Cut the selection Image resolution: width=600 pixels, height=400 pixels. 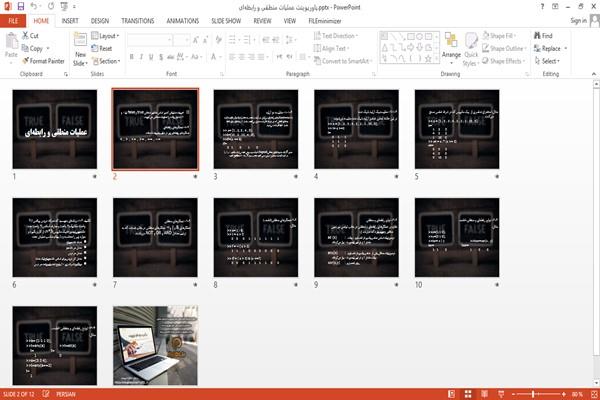point(30,36)
